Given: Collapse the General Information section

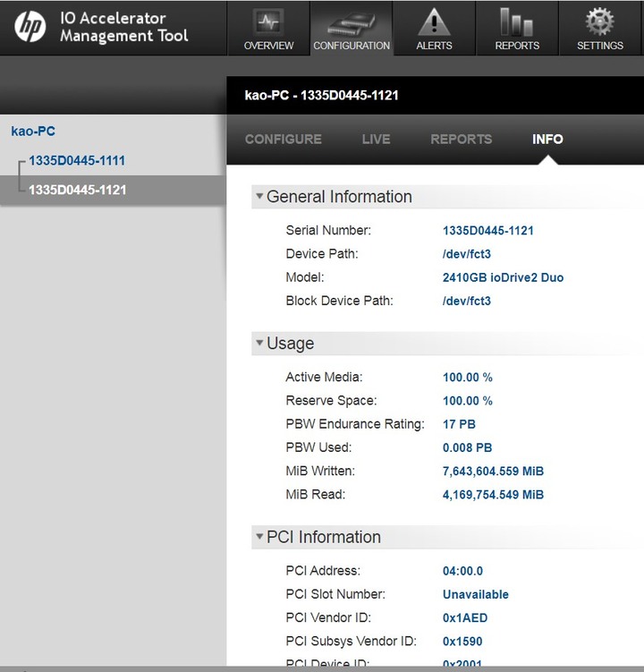Looking at the screenshot, I should [x=259, y=196].
